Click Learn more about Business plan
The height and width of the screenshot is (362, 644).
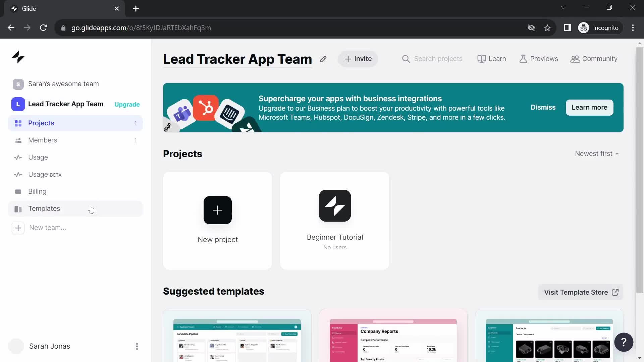pos(590,107)
